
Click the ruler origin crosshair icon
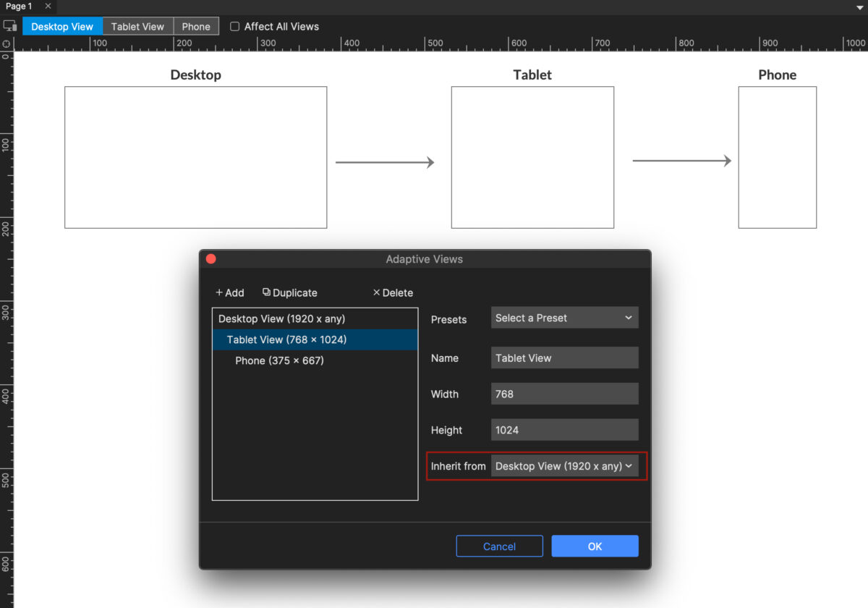[7, 44]
